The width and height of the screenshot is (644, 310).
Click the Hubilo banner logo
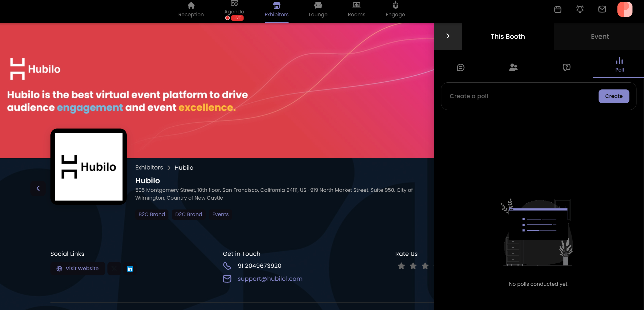(35, 69)
